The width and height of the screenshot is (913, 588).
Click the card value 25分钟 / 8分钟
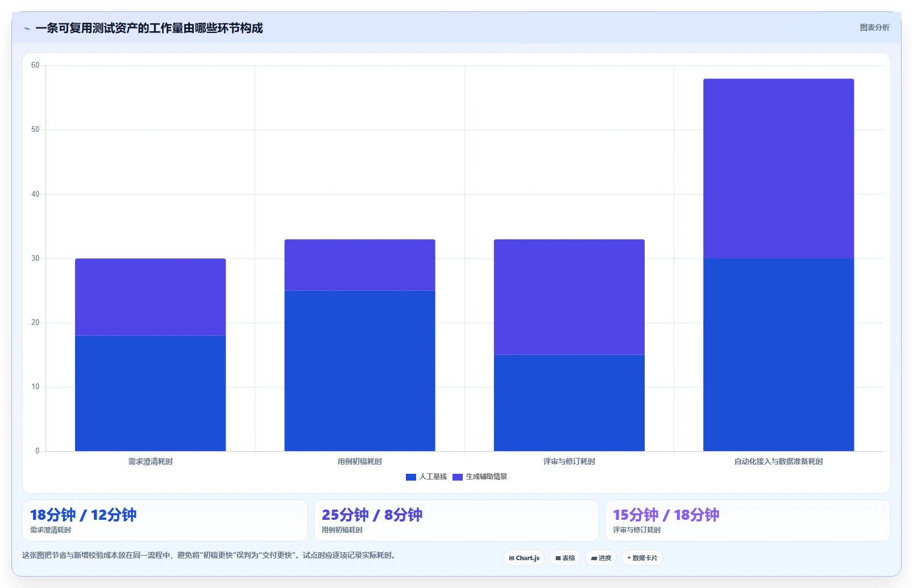[372, 515]
